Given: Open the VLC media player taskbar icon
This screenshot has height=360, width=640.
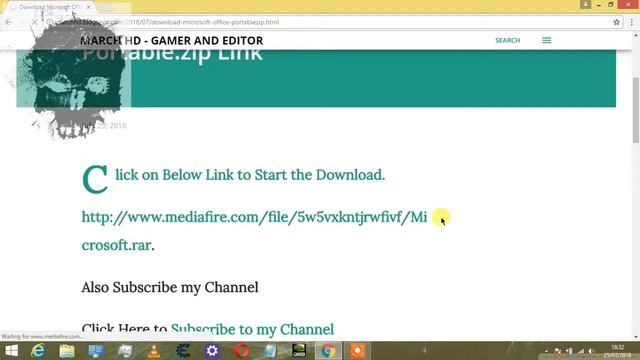Looking at the screenshot, I should click(x=154, y=351).
